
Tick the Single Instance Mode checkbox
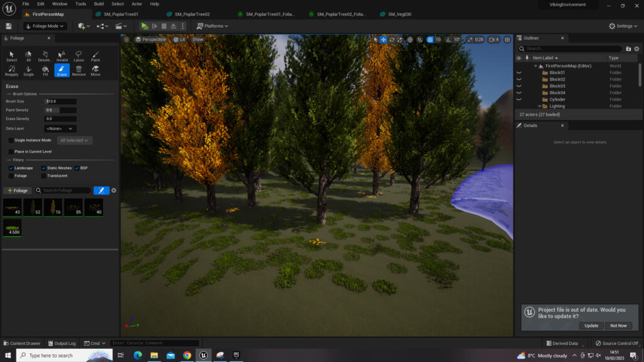pos(11,140)
